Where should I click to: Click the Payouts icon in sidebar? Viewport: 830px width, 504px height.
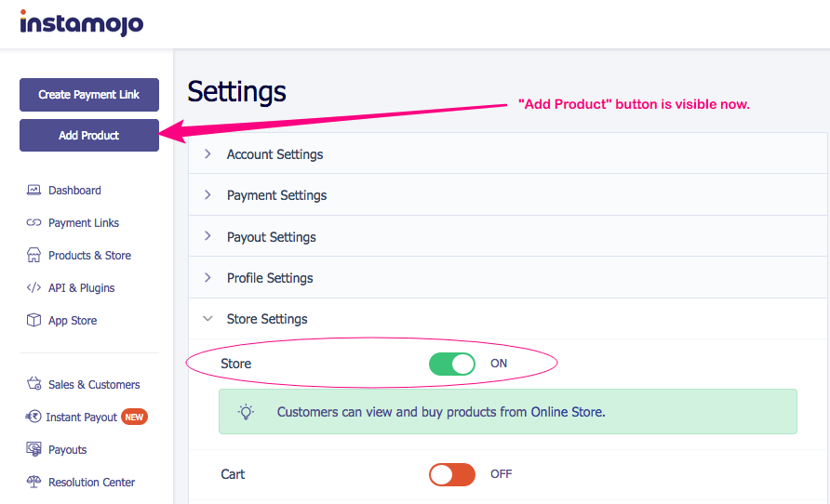(33, 449)
